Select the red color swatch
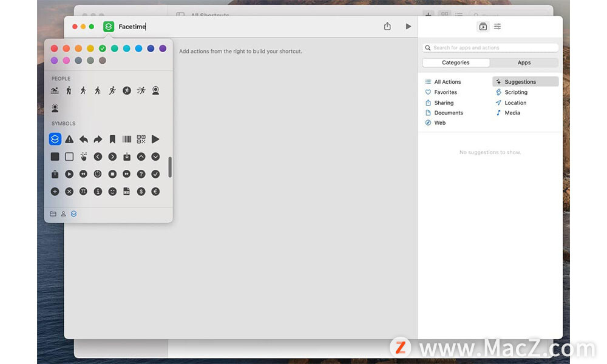The image size is (607, 364). [55, 49]
